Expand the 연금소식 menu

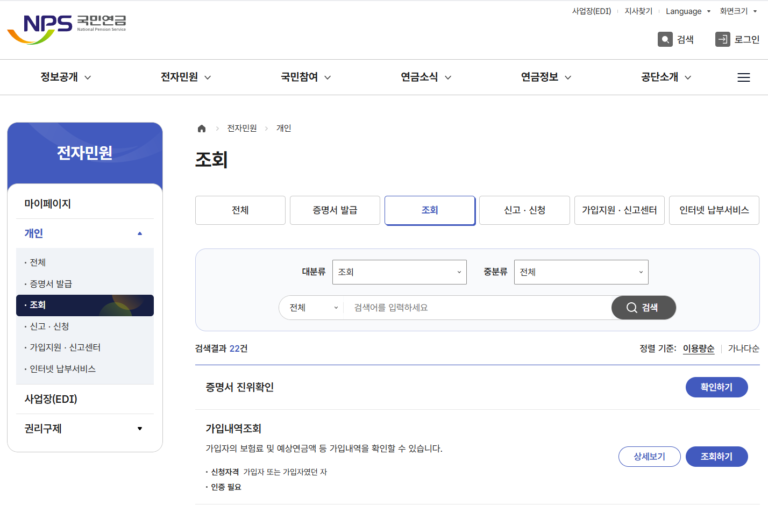point(426,77)
